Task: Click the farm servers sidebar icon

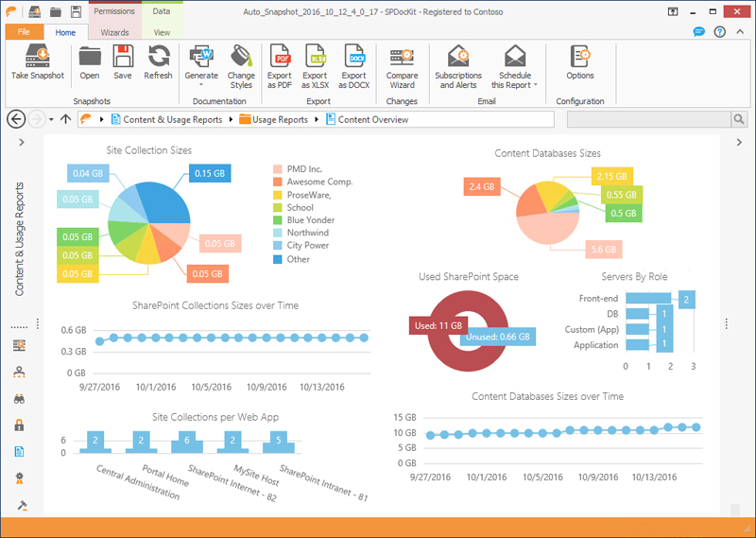Action: 19,345
